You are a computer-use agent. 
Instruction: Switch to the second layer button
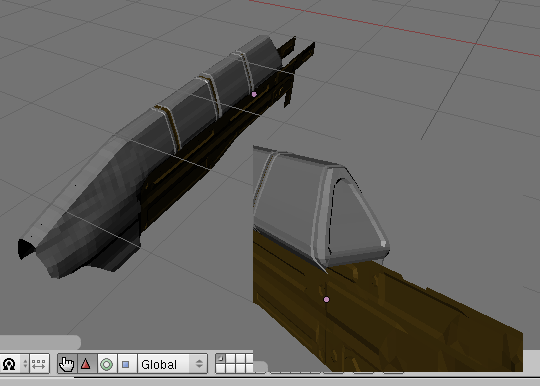230,359
